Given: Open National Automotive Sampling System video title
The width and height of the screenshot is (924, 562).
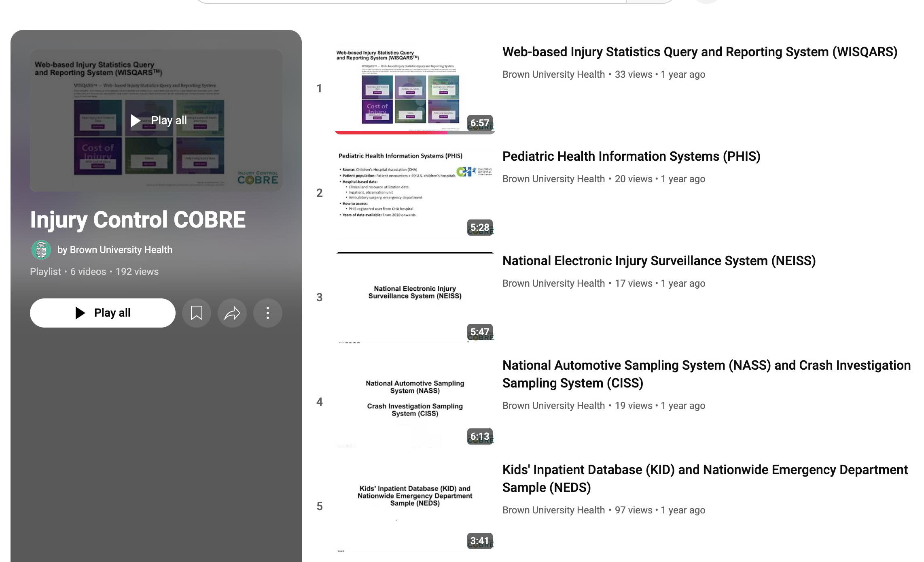Looking at the screenshot, I should [706, 374].
